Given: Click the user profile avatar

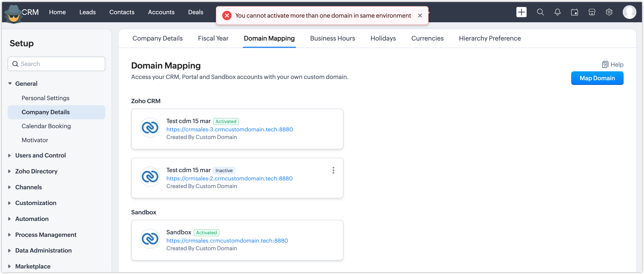Looking at the screenshot, I should click(x=629, y=12).
